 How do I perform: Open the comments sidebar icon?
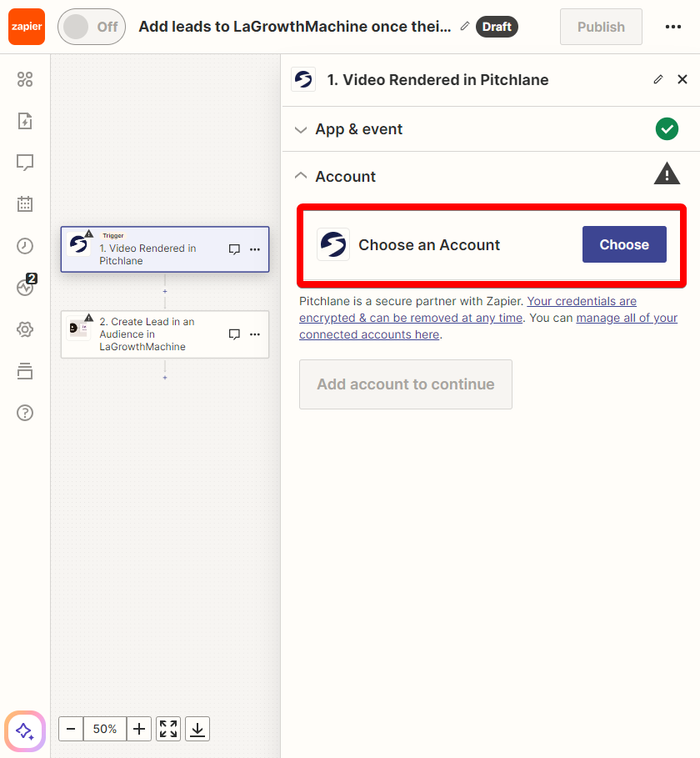pos(25,163)
